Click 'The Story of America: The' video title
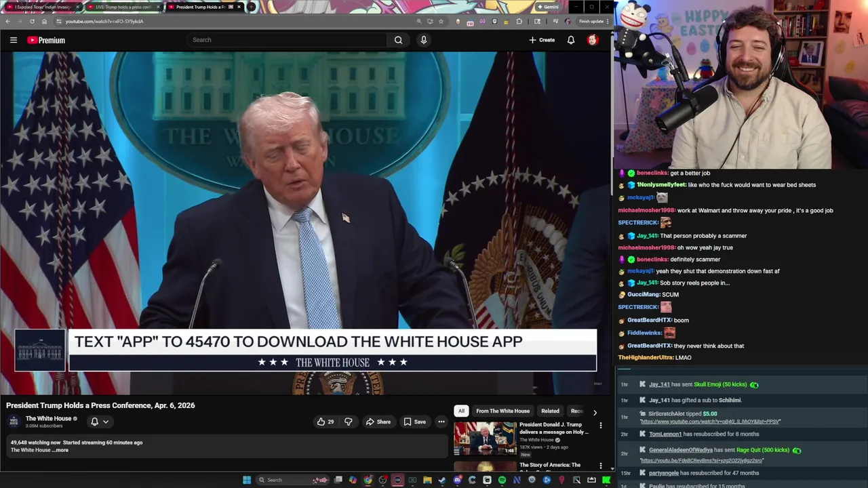Viewport: 868px width, 488px height. point(550,465)
